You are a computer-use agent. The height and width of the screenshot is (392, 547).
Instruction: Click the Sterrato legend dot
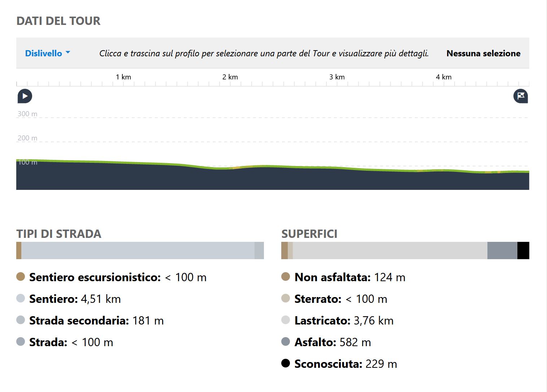tap(286, 298)
